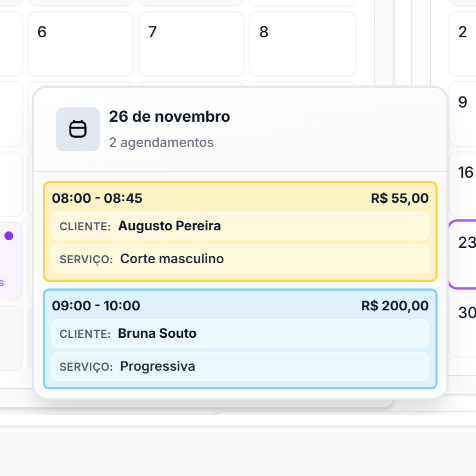476x476 pixels.
Task: Click the purple dot event indicator
Action: [x=9, y=236]
